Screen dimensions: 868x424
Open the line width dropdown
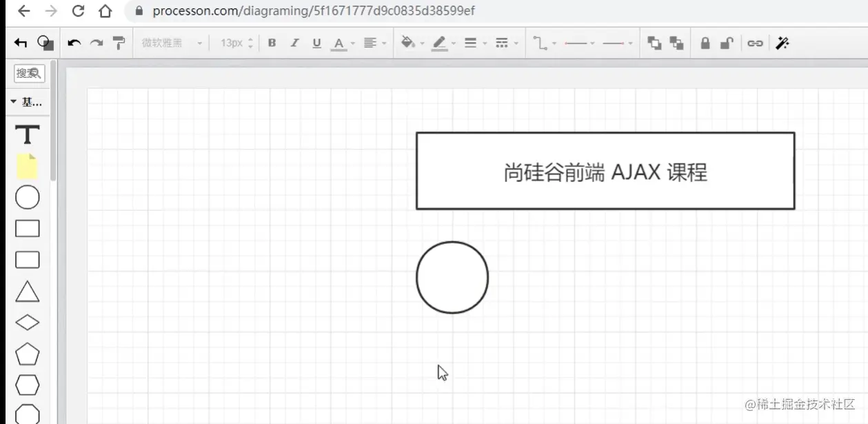coord(475,43)
